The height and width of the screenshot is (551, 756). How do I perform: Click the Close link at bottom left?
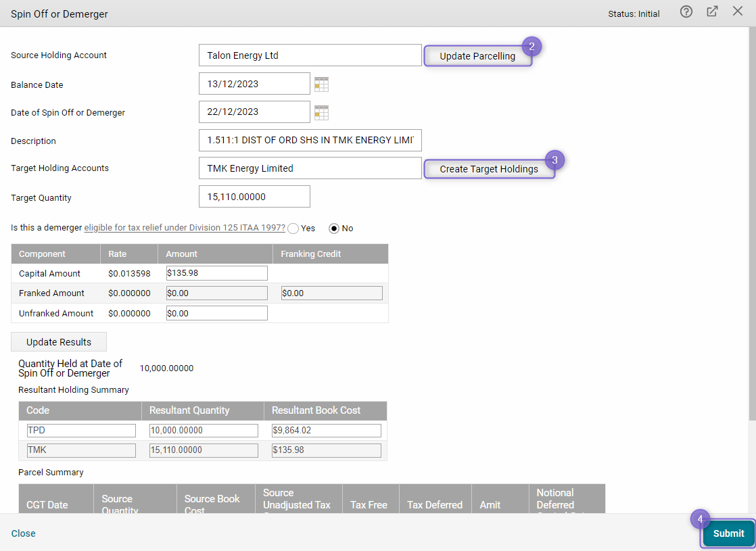23,533
